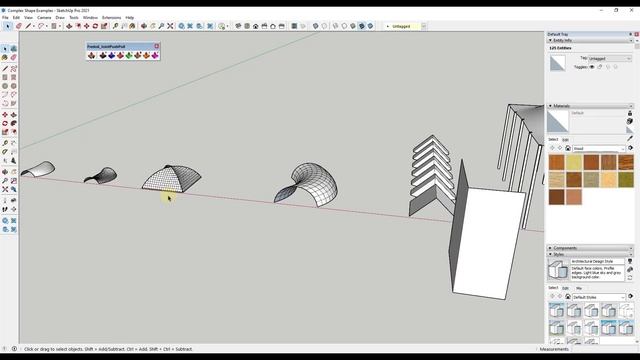Click the Measurements box in the status bar

click(x=605, y=349)
